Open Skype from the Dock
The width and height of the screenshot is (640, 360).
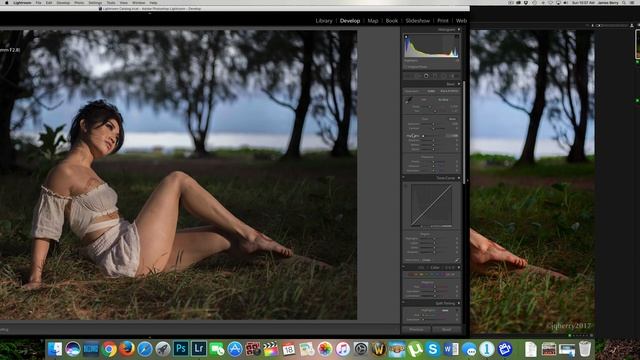(x=433, y=349)
